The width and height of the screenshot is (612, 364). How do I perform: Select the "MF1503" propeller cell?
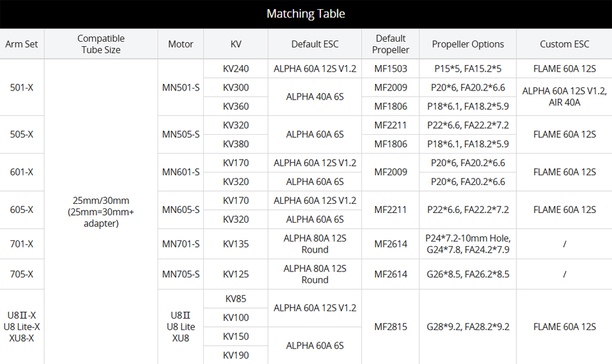coord(390,69)
